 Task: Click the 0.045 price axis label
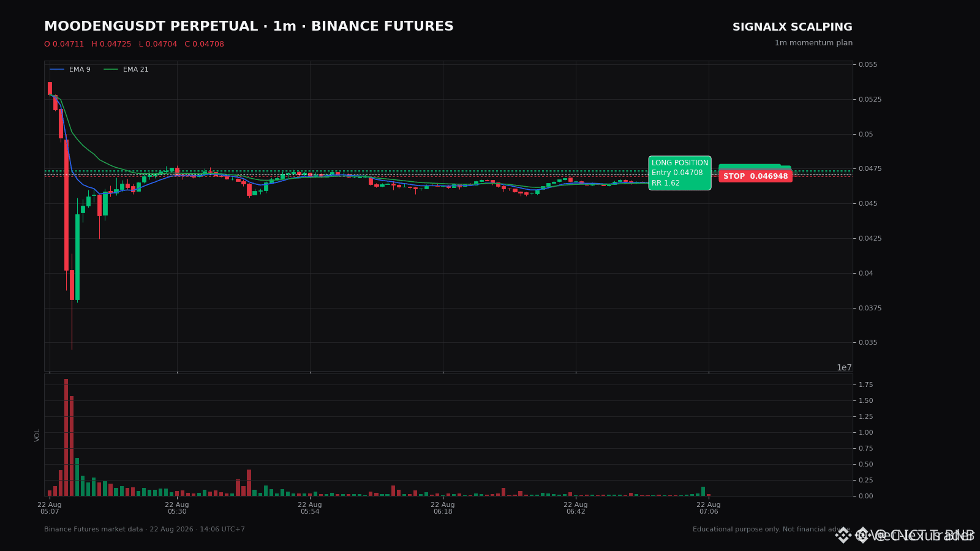869,204
